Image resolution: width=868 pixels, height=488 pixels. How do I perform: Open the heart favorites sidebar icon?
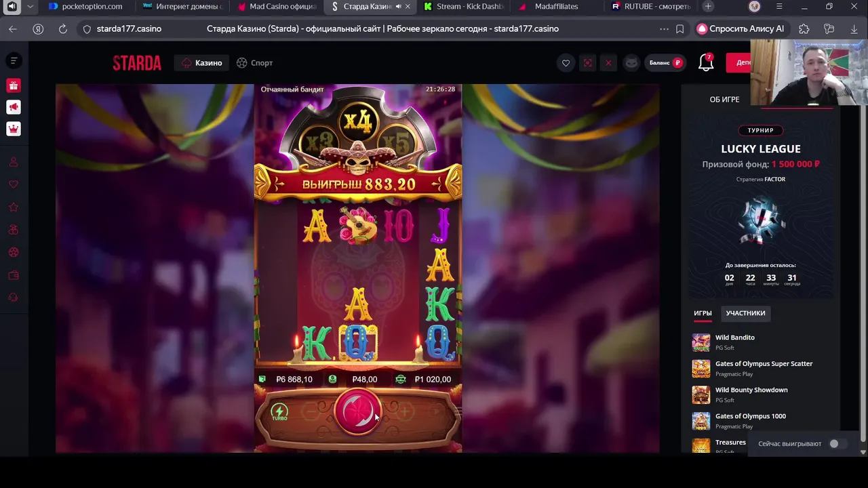coord(14,184)
